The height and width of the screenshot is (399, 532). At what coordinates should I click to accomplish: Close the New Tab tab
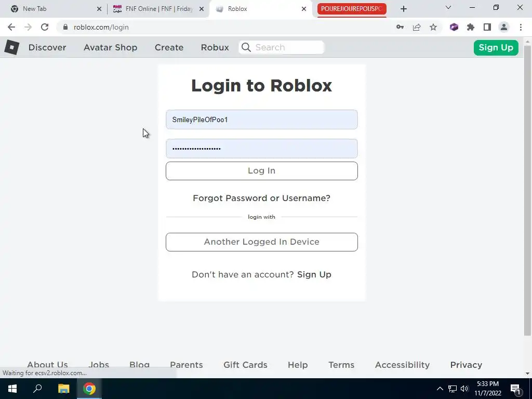99,9
